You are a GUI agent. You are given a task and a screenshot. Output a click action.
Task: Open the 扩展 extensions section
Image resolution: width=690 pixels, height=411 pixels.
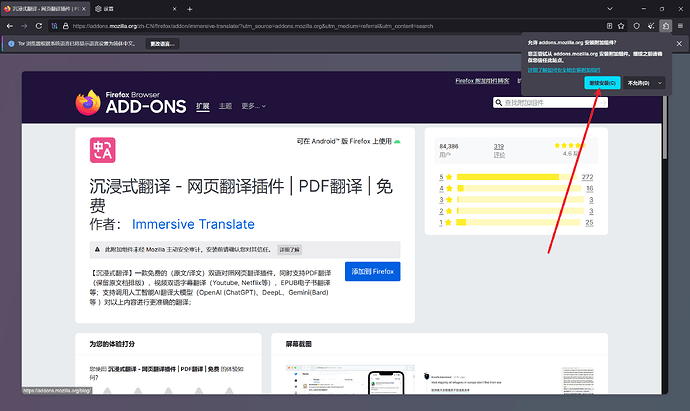tap(202, 106)
